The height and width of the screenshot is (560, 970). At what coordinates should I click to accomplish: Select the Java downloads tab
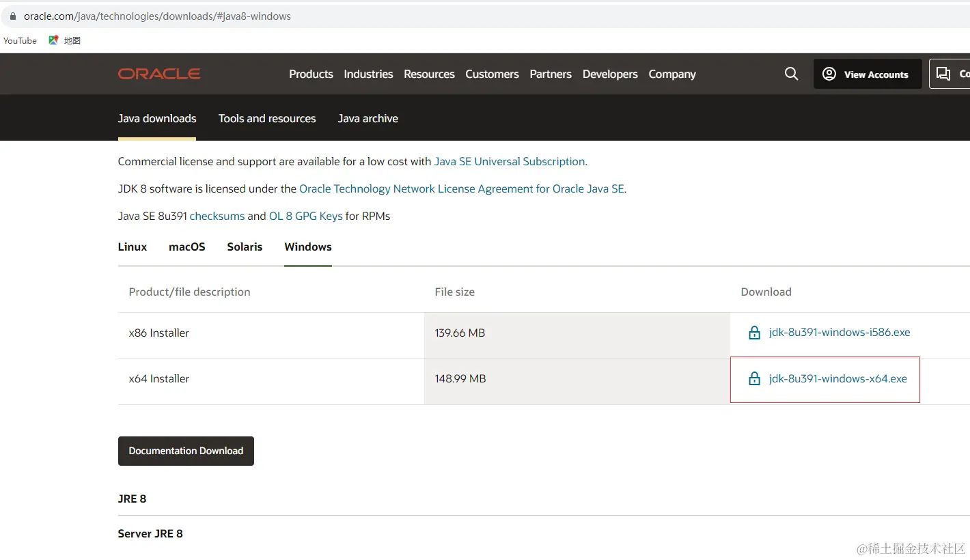pyautogui.click(x=157, y=118)
